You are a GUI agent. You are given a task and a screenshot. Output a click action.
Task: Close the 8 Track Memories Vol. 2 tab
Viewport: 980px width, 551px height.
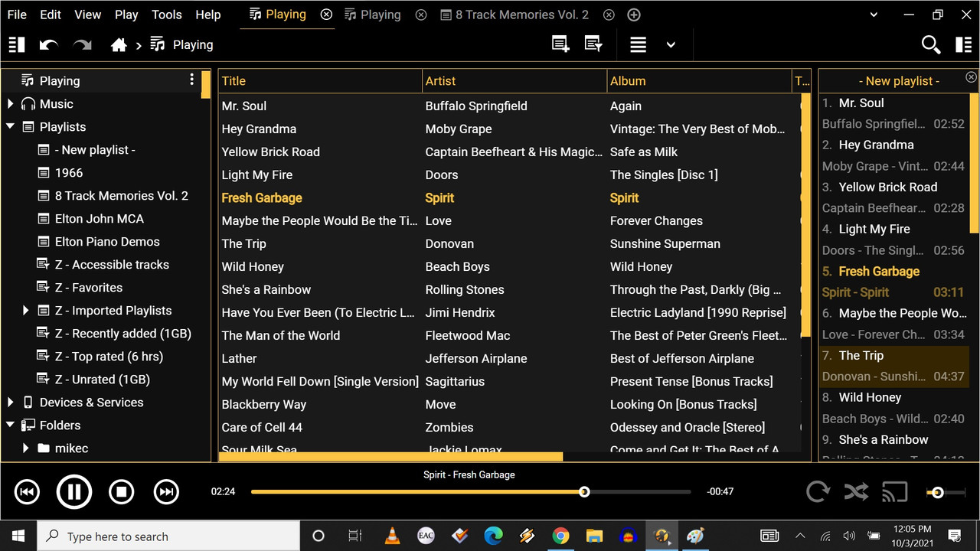tap(609, 15)
